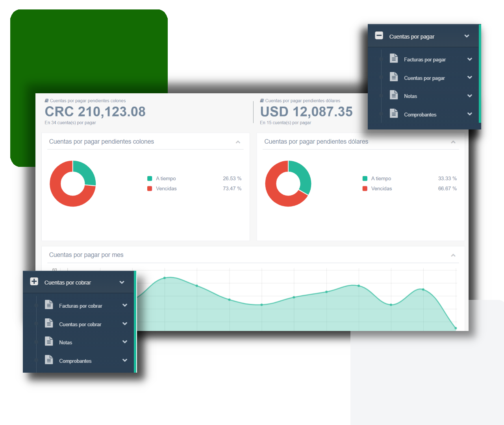Screen dimensions: 504x425
Task: Click the CRC 210,123.08 total amount
Action: click(95, 112)
